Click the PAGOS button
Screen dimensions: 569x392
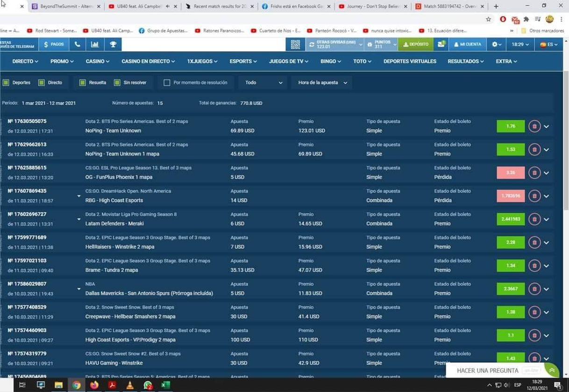pyautogui.click(x=54, y=44)
